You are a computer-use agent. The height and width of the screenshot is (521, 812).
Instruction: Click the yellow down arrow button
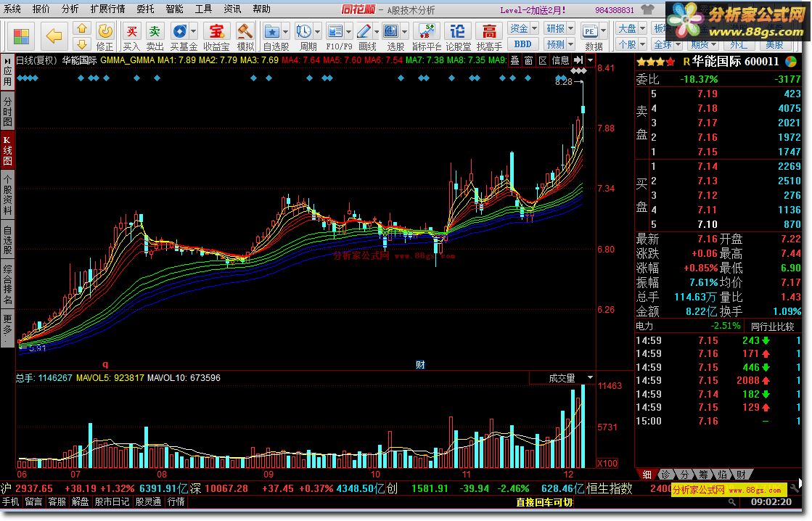(82, 44)
